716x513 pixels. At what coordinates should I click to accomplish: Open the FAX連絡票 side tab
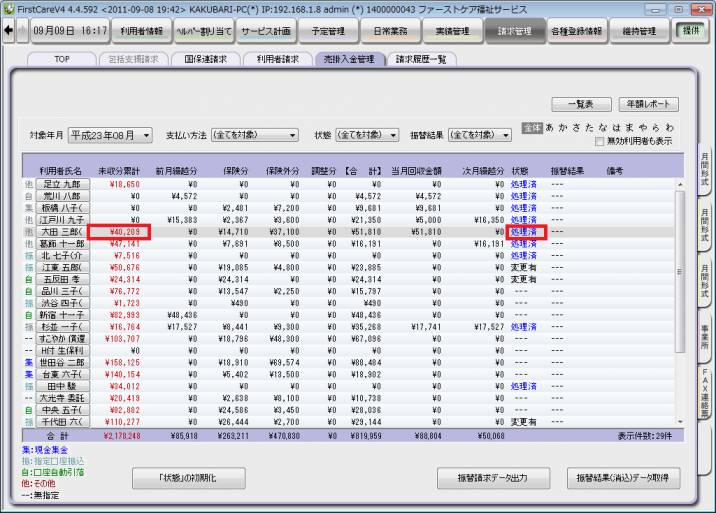[705, 397]
